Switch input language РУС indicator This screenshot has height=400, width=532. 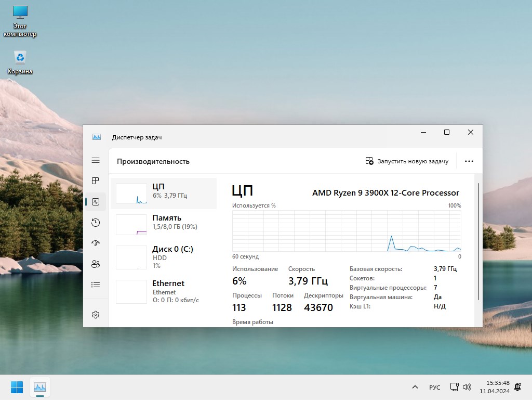pyautogui.click(x=435, y=388)
